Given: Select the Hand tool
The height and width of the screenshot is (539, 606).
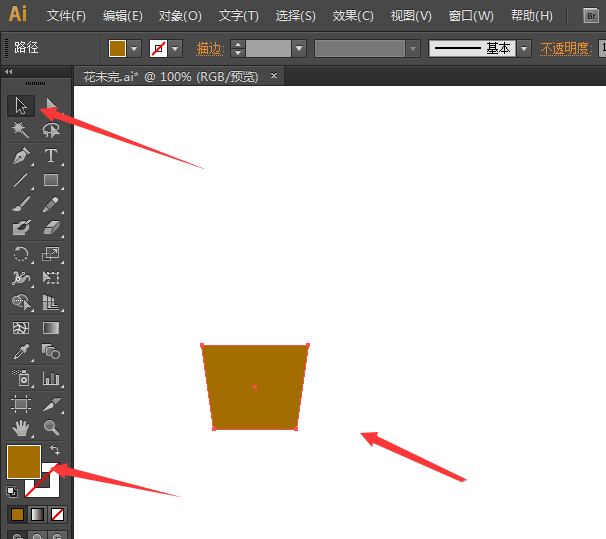Looking at the screenshot, I should (x=21, y=428).
